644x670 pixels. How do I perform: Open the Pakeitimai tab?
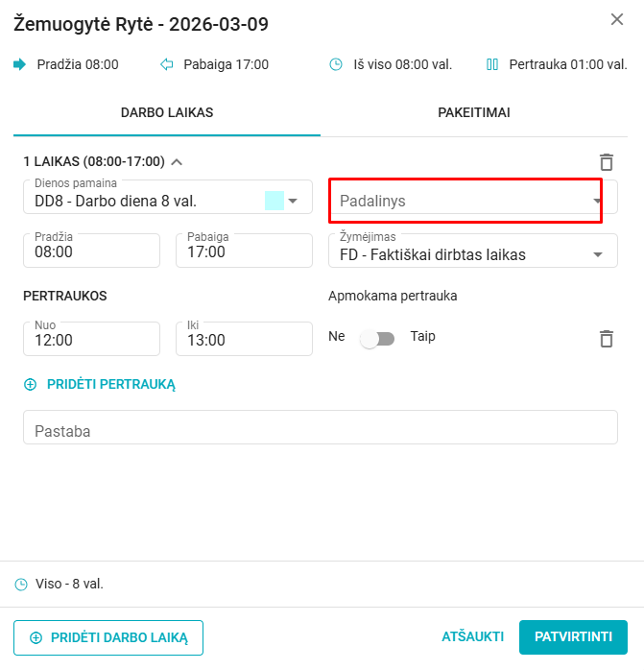[x=473, y=112]
